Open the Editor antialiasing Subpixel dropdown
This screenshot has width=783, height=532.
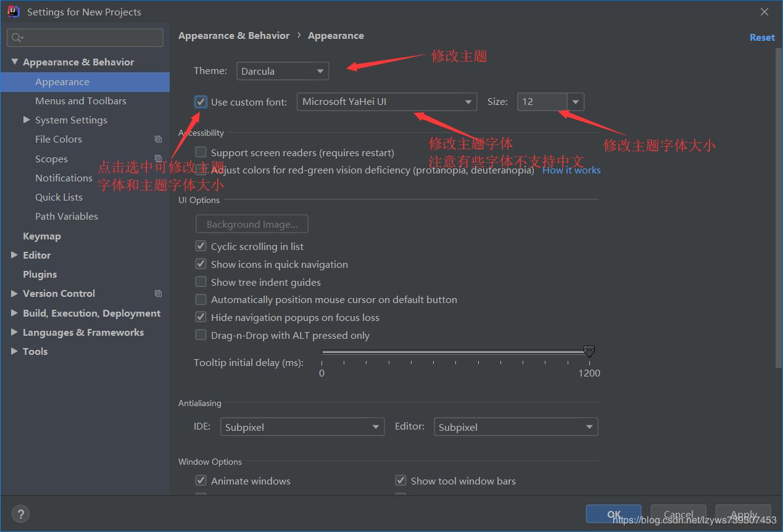516,426
